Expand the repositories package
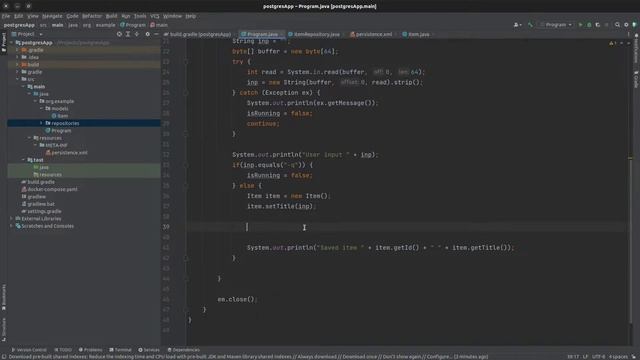640x360 pixels. pos(41,123)
